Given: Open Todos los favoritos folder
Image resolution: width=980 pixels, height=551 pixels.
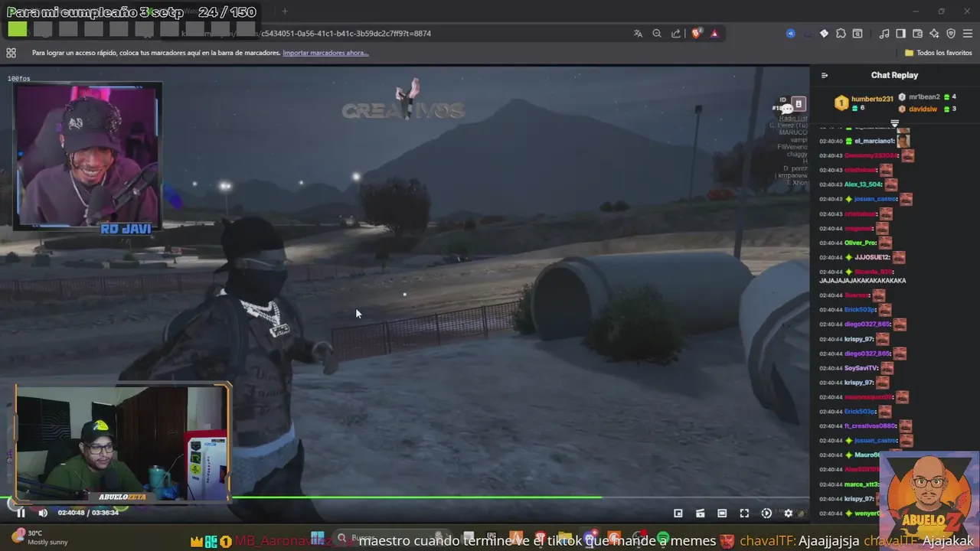Looking at the screenshot, I should pos(939,53).
